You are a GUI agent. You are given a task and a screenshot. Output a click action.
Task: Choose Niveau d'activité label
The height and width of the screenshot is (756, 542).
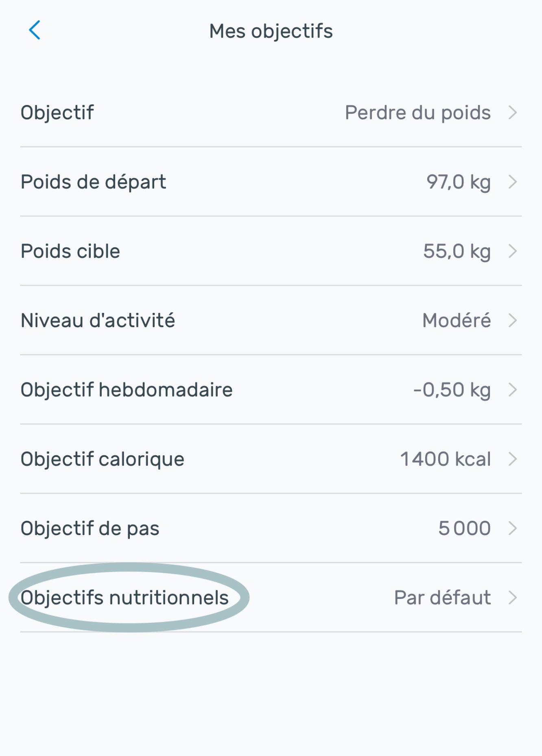click(x=98, y=321)
